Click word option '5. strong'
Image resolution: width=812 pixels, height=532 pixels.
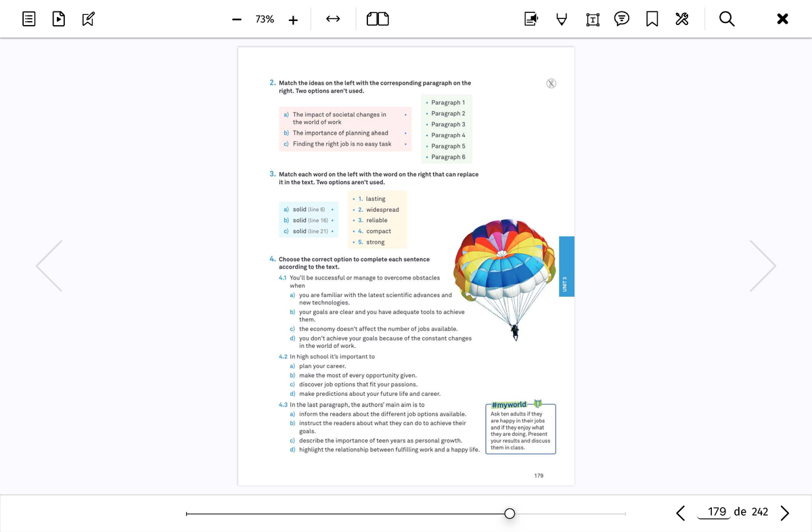coord(371,242)
